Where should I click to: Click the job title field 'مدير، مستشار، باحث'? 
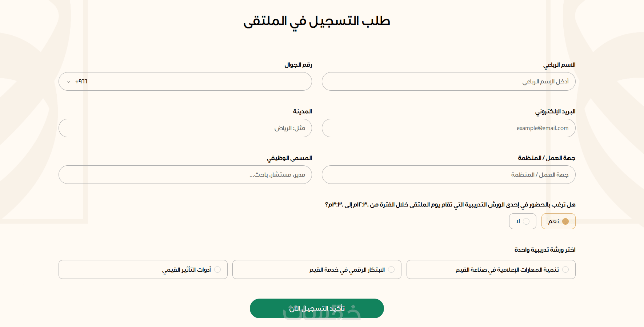185,175
